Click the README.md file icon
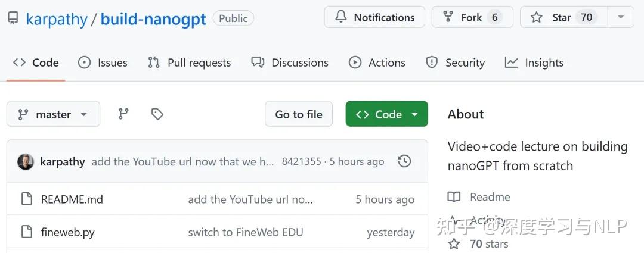644x253 pixels. (x=26, y=199)
